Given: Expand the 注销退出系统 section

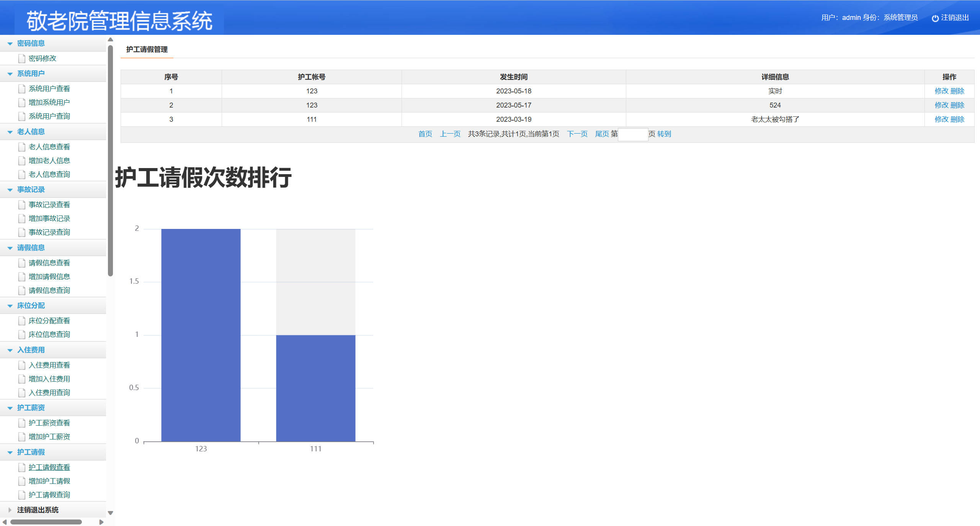Looking at the screenshot, I should 10,510.
